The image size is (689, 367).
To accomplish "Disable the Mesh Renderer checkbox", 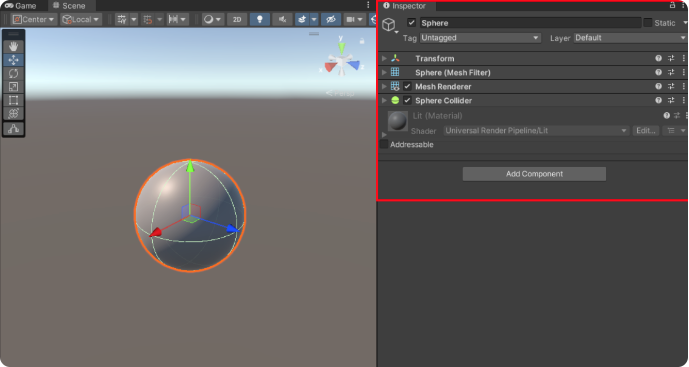I will [407, 86].
